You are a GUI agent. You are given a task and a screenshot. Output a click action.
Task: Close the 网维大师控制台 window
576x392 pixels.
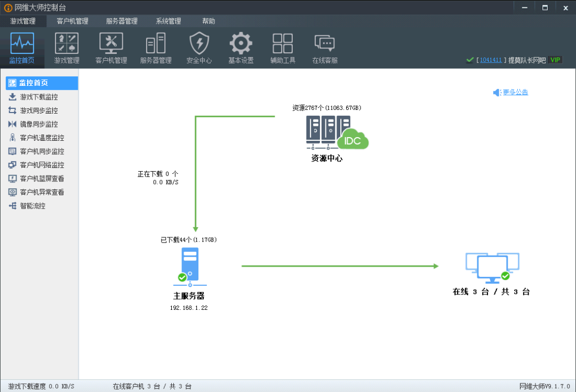point(566,7)
